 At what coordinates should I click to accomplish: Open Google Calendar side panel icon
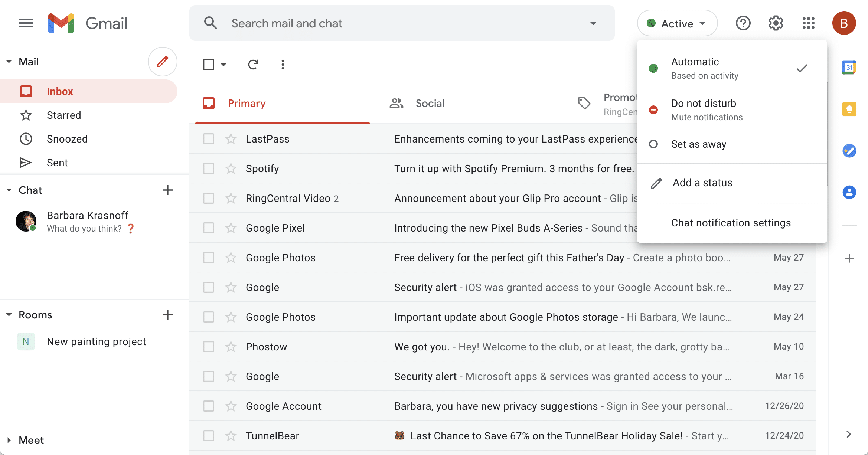(849, 68)
